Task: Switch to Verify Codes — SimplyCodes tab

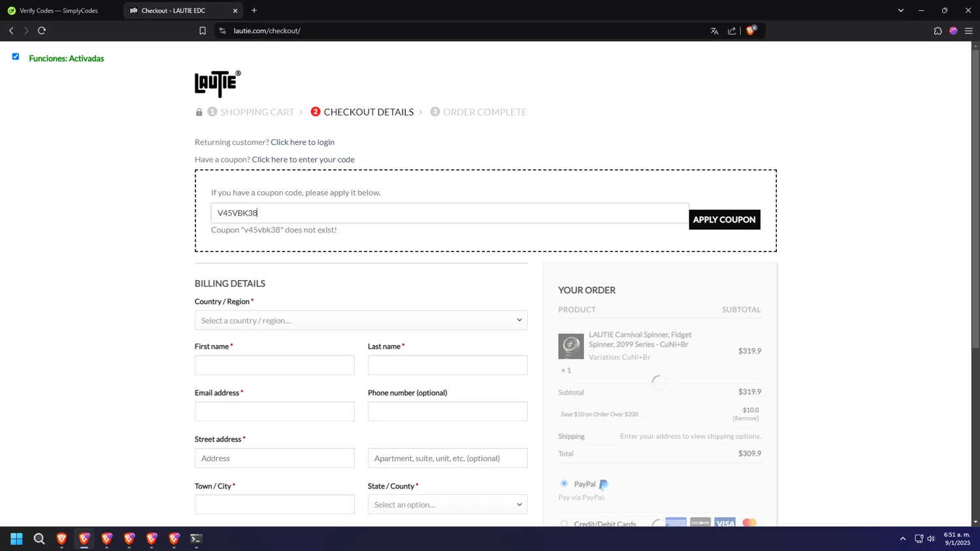Action: click(x=59, y=10)
